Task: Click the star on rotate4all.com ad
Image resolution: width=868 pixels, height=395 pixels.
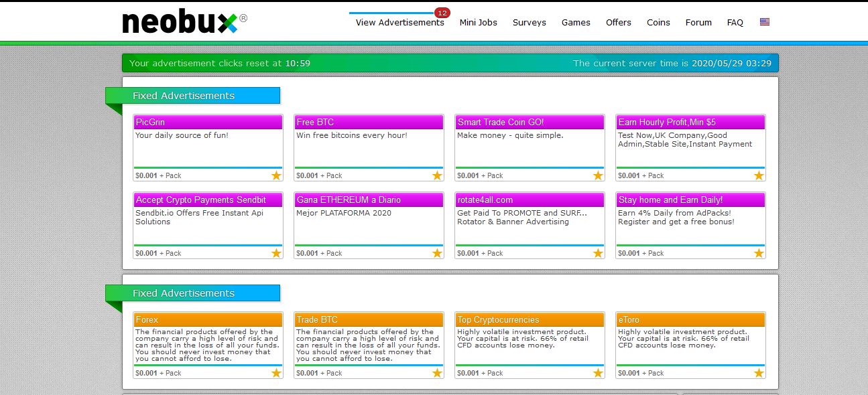Action: coord(598,253)
